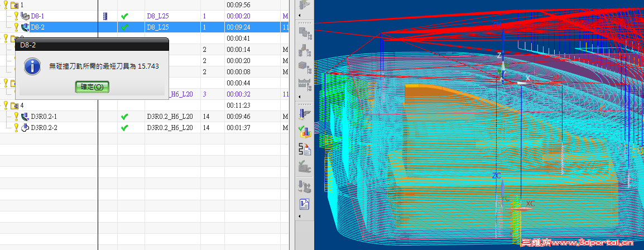Click tool name D8_L25 in D8-1 row
The image size is (644, 250).
tap(158, 16)
